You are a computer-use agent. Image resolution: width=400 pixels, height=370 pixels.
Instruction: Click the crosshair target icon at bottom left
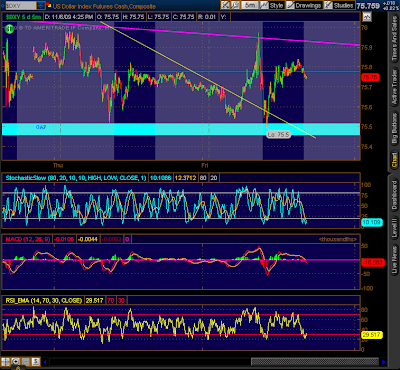coord(15,362)
